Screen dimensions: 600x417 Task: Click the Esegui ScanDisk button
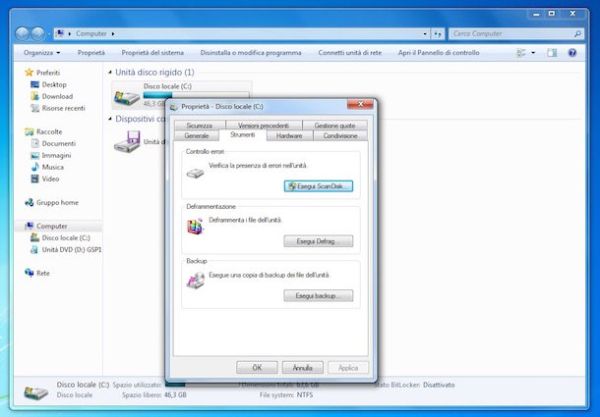pos(318,186)
